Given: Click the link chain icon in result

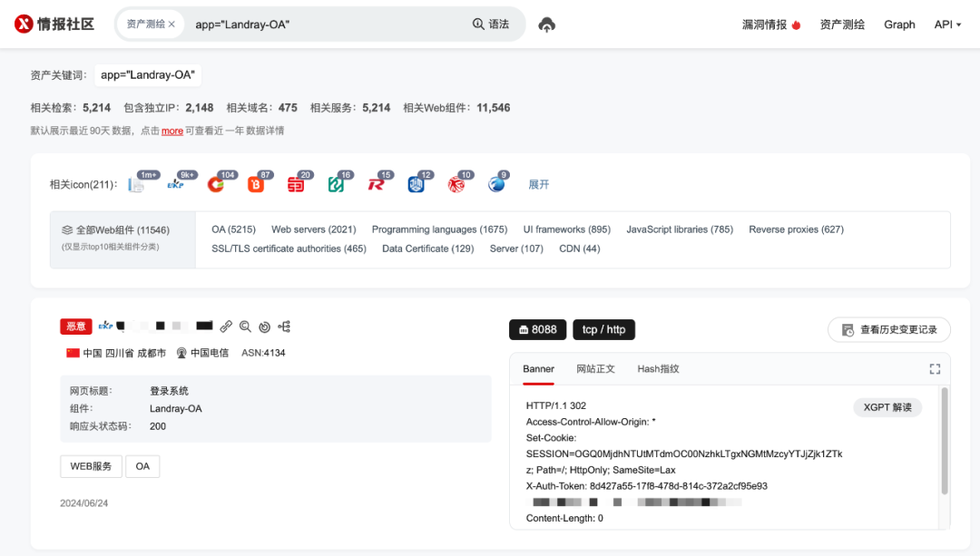Looking at the screenshot, I should click(226, 327).
